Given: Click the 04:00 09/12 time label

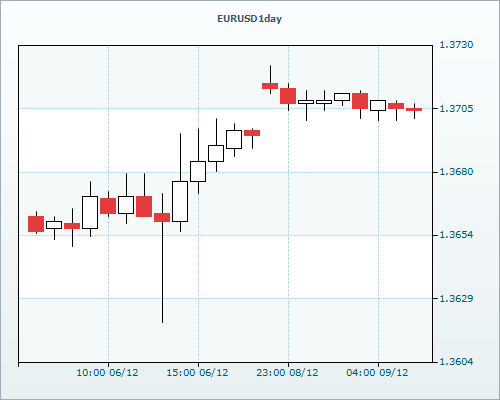Looking at the screenshot, I should [377, 372].
